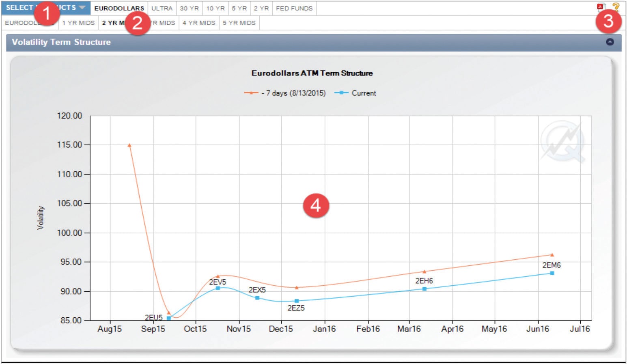Open the 5 YR MIDS sub-tab
The image size is (627, 364).
click(x=239, y=23)
